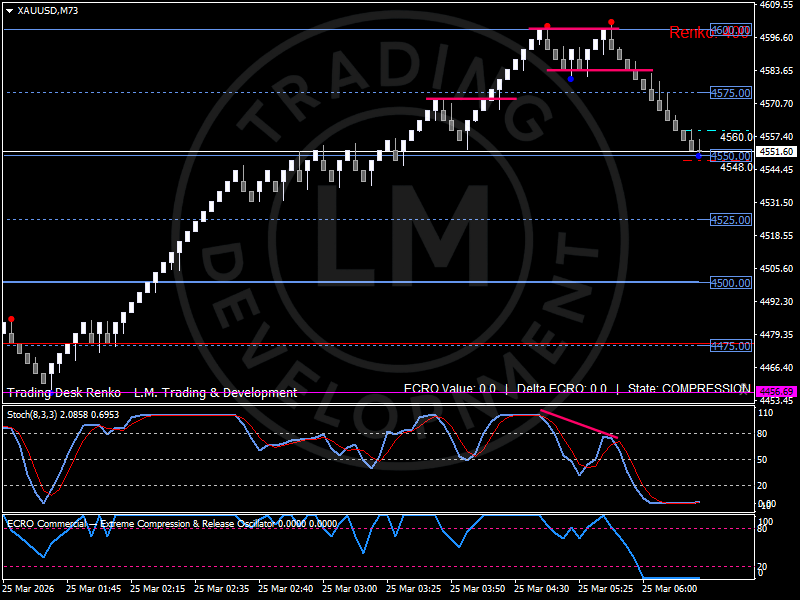Click the XAUUSD,M73 chart title

point(48,10)
